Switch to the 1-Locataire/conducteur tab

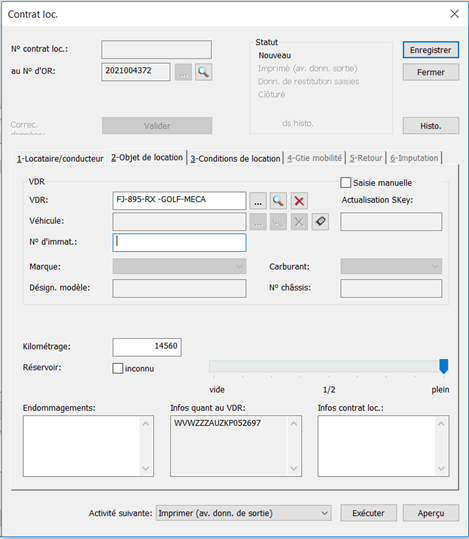pyautogui.click(x=60, y=158)
